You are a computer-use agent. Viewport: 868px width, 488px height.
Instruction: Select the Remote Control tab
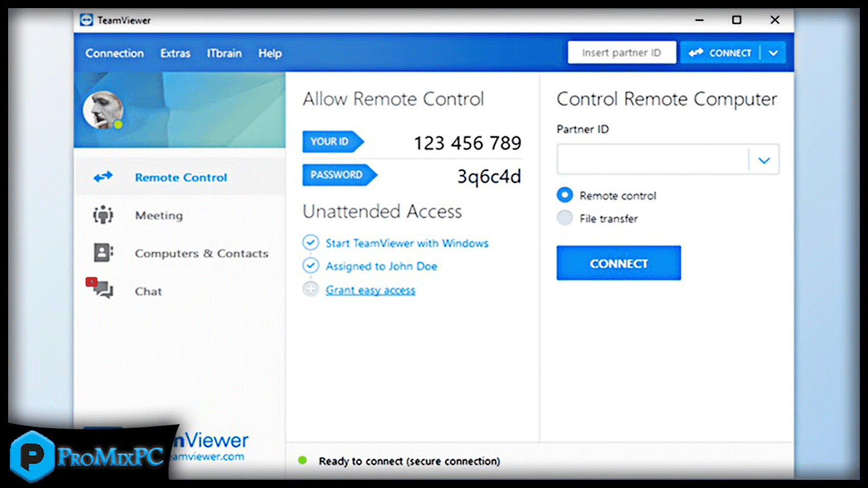coord(180,177)
